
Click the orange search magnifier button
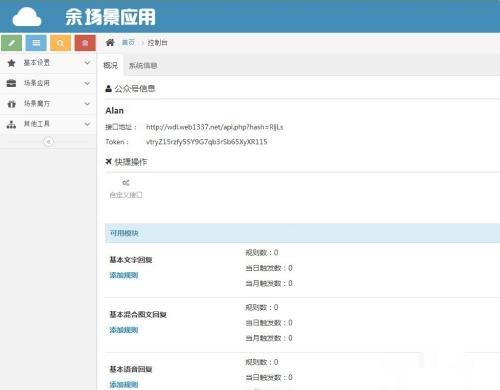click(x=60, y=43)
